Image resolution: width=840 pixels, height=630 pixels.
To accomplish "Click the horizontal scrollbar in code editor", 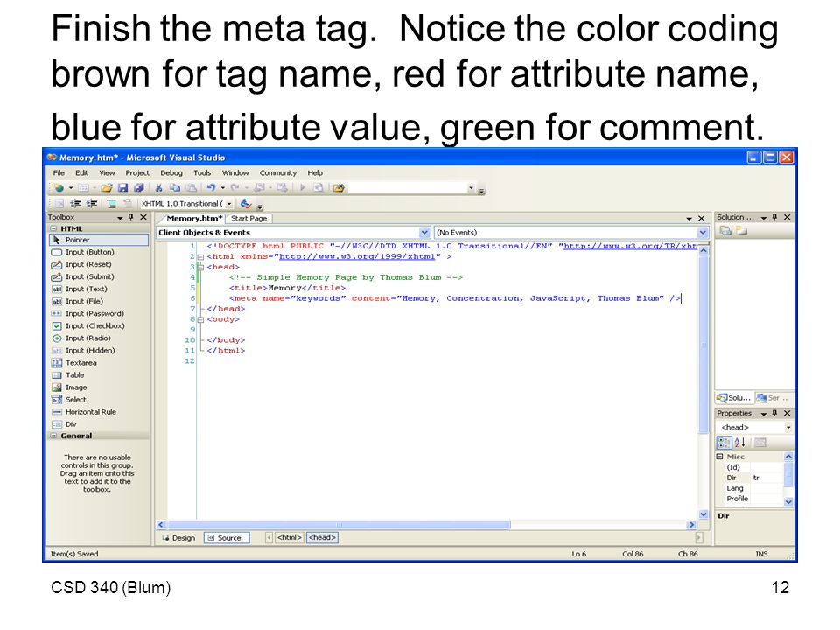I will 339,525.
